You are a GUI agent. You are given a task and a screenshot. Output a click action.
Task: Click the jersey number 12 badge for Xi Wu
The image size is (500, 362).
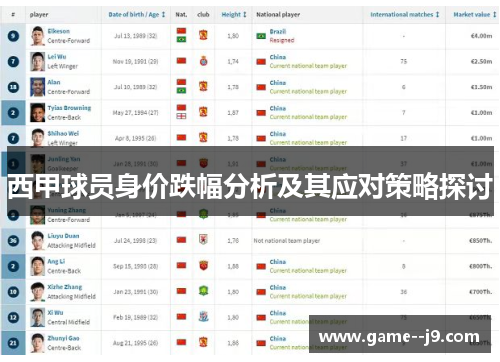(x=13, y=317)
